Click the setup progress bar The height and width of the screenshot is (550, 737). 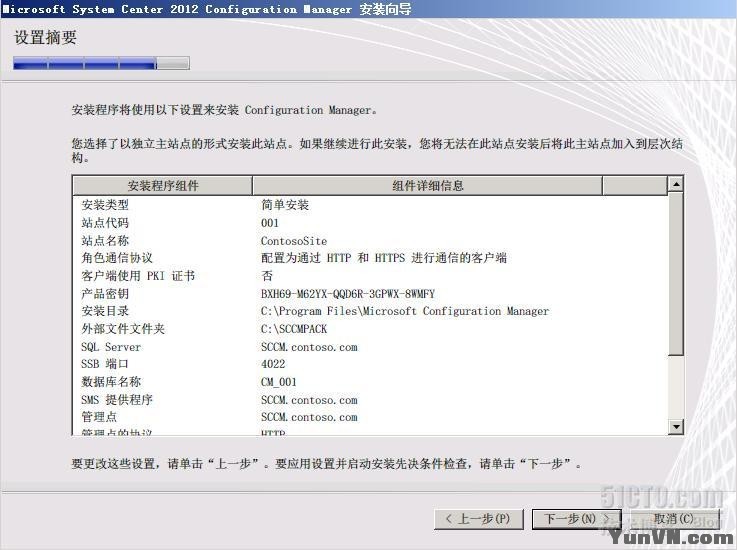coord(102,63)
